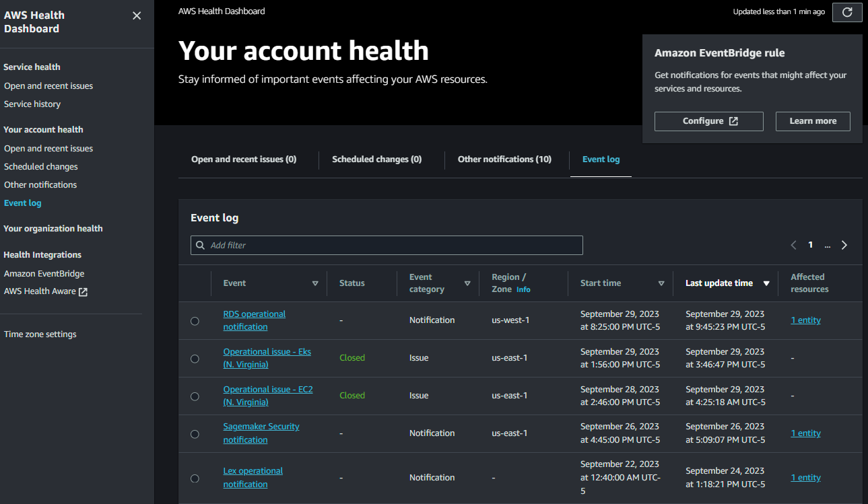This screenshot has height=504, width=868.
Task: Open Time zone settings
Action: tap(40, 334)
